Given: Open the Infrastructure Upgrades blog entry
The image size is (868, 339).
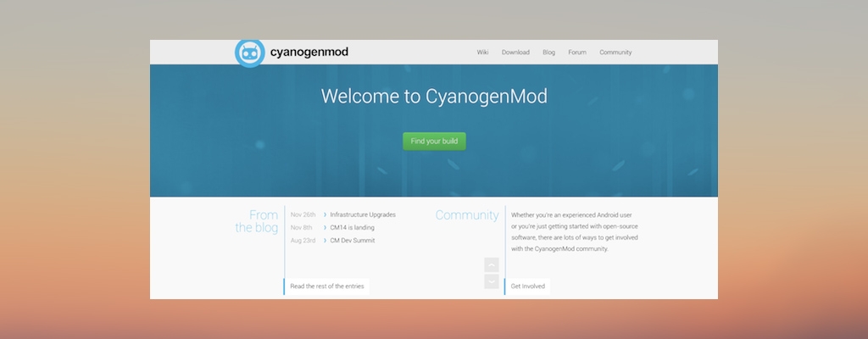Looking at the screenshot, I should click(363, 215).
